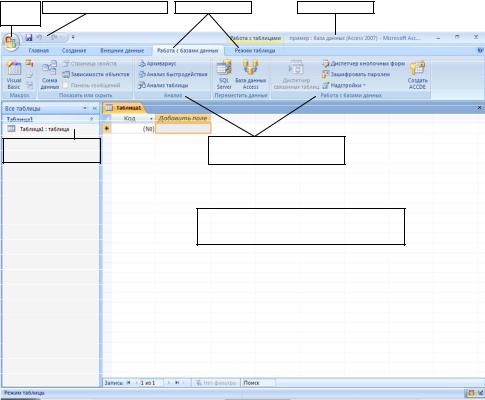Click the greyed Страница свойств command
Image resolution: width=485 pixels, height=400 pixels.
[90, 63]
